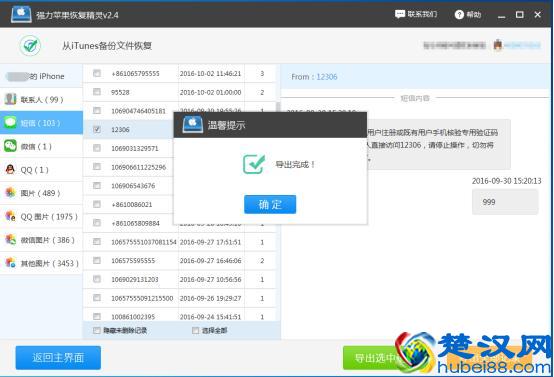Click the 确定 button in dialog
The image size is (554, 377).
270,204
